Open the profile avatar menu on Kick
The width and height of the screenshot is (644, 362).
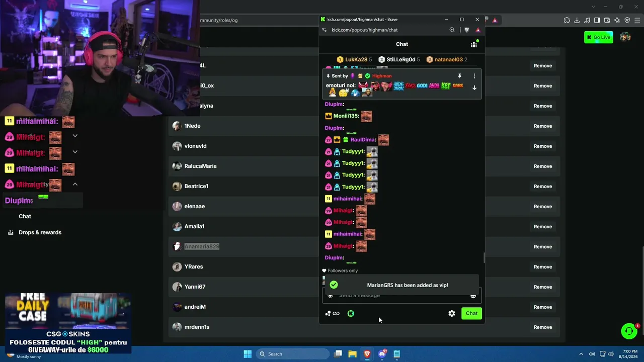pos(625,37)
